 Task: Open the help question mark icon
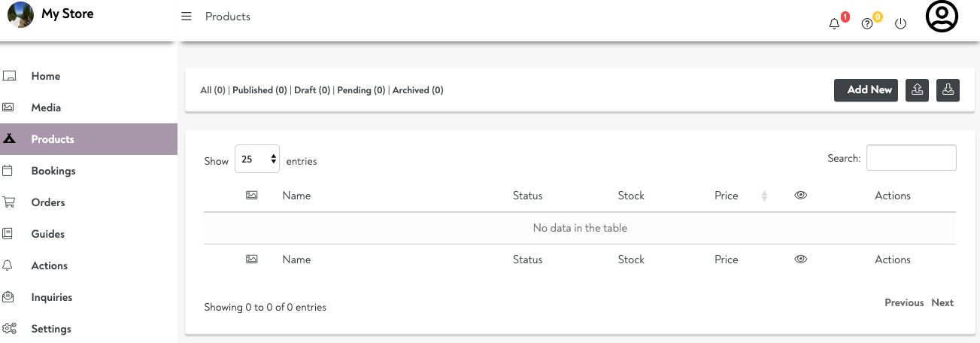pos(867,23)
